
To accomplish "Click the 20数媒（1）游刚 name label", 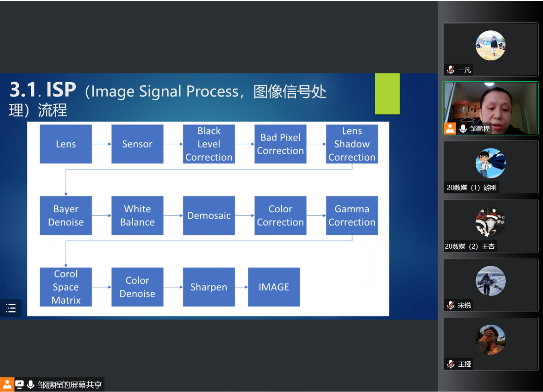I will 472,187.
